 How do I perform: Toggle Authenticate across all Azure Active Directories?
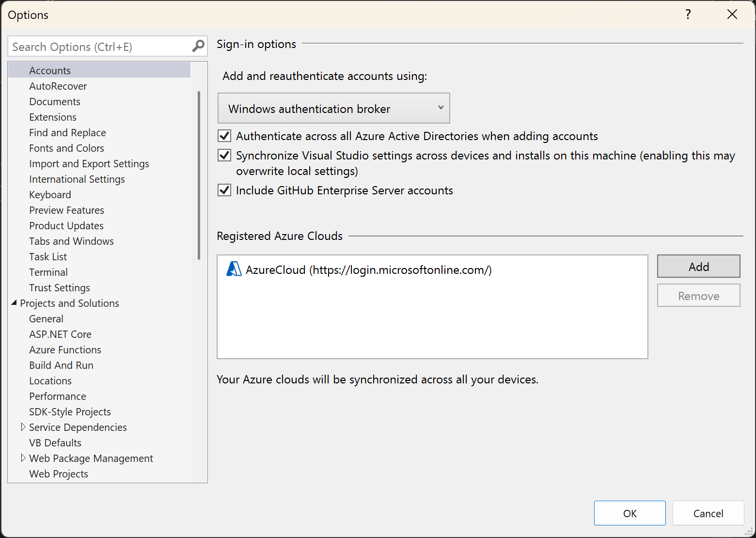pyautogui.click(x=224, y=136)
